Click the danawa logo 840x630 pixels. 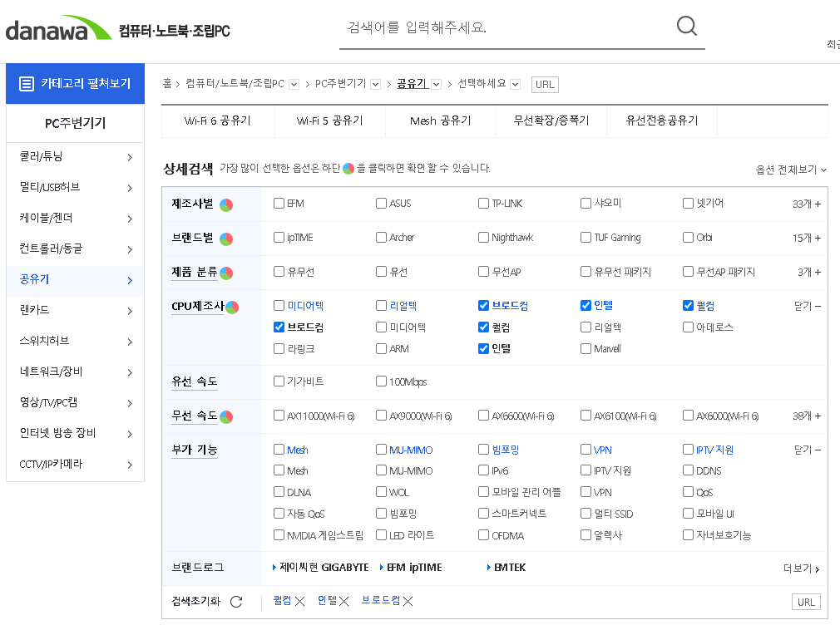(58, 29)
